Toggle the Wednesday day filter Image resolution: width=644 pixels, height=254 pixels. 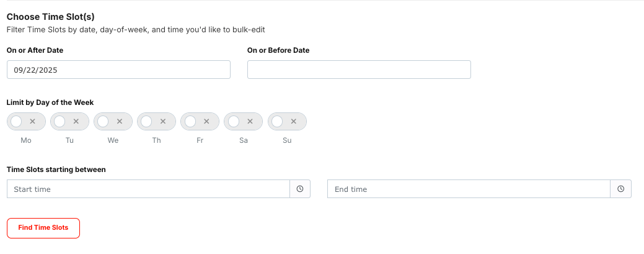click(113, 122)
